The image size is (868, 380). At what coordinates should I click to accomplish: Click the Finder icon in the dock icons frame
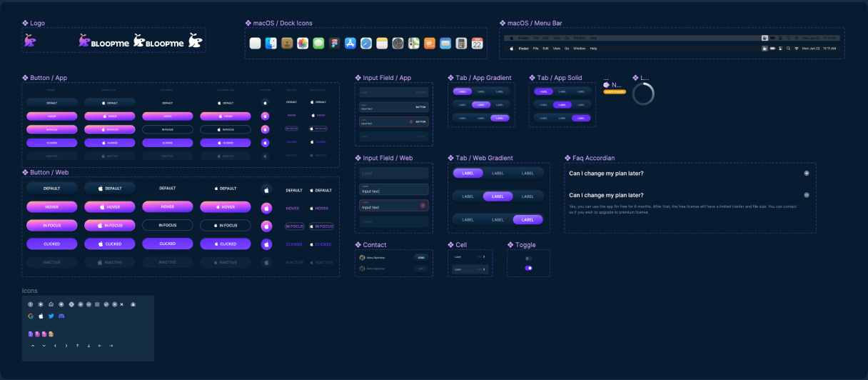coord(271,44)
